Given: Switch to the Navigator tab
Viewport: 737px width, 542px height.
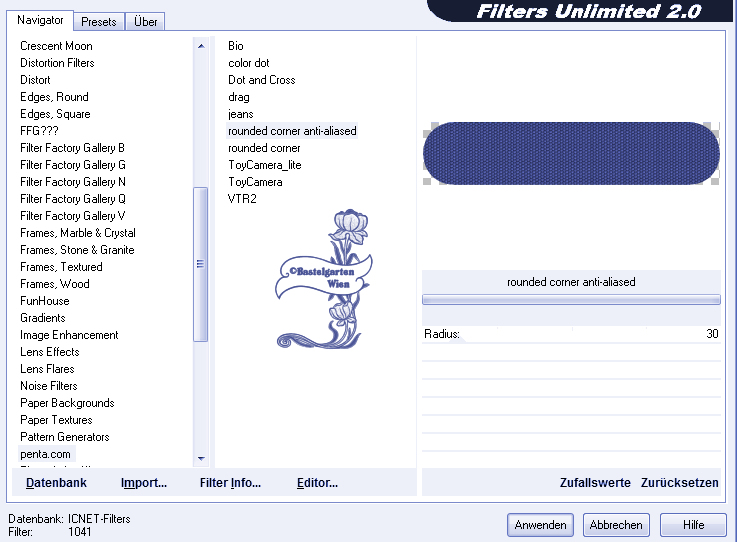Looking at the screenshot, I should (x=40, y=20).
